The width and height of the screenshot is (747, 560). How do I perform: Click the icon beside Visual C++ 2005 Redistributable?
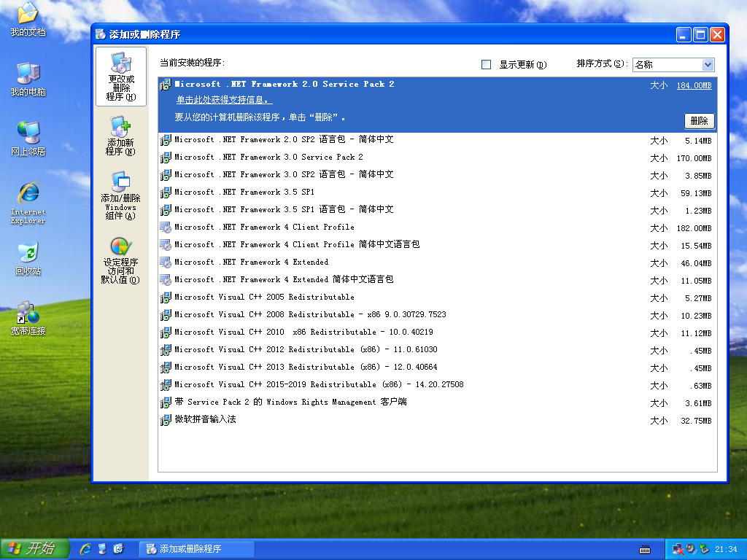[x=166, y=297]
